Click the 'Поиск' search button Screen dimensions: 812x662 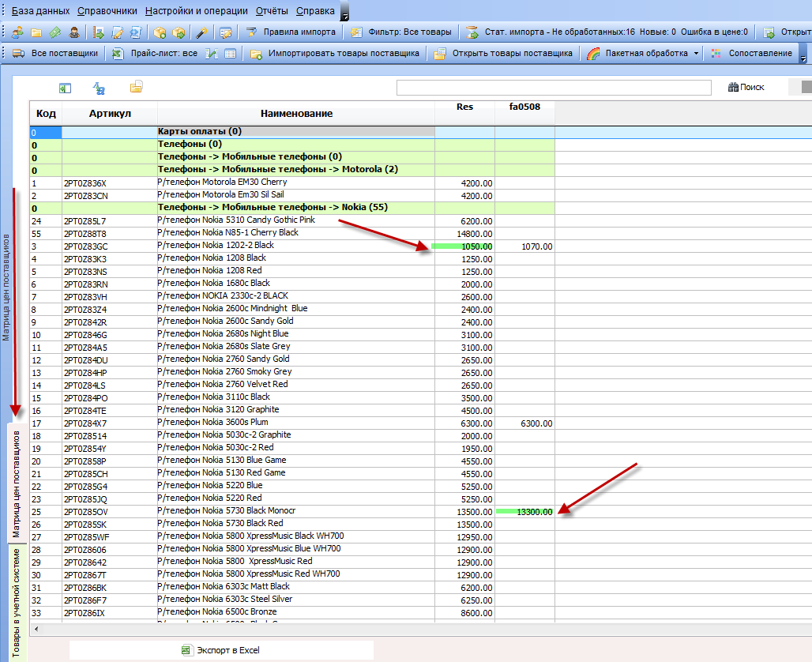[746, 87]
